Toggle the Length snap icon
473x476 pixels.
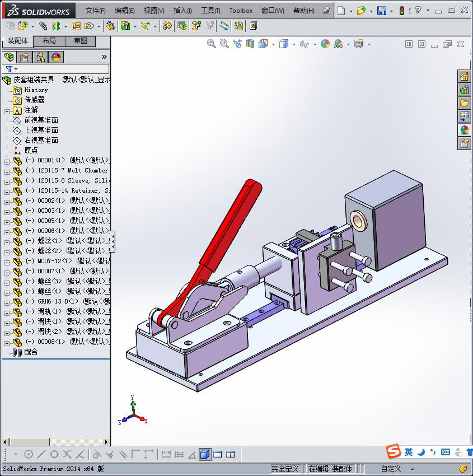click(166, 455)
